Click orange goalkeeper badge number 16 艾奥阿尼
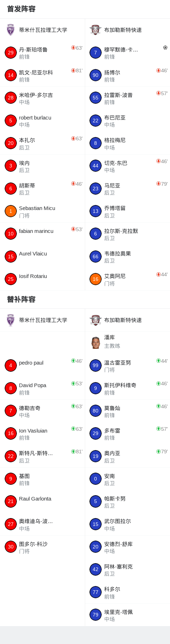The height and width of the screenshot is (644, 170). point(96,279)
